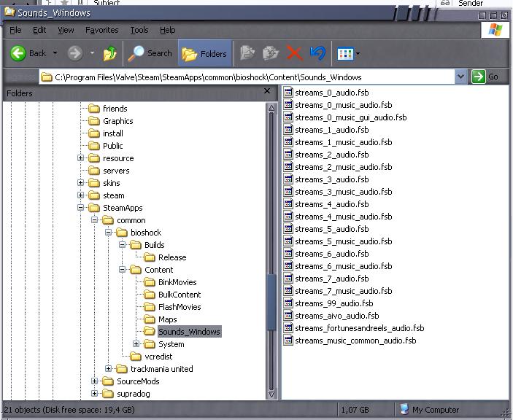The width and height of the screenshot is (513, 420).
Task: Click the red Delete X icon
Action: (x=294, y=53)
